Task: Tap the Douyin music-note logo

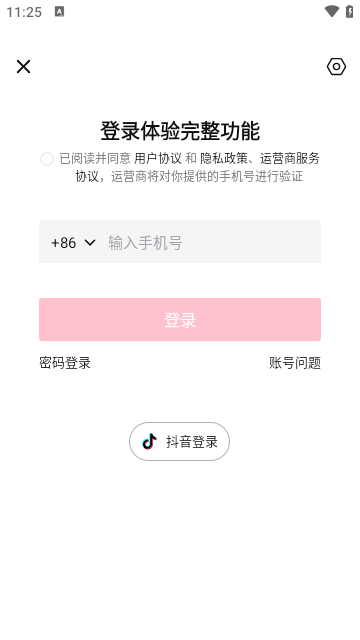Action: [x=149, y=441]
